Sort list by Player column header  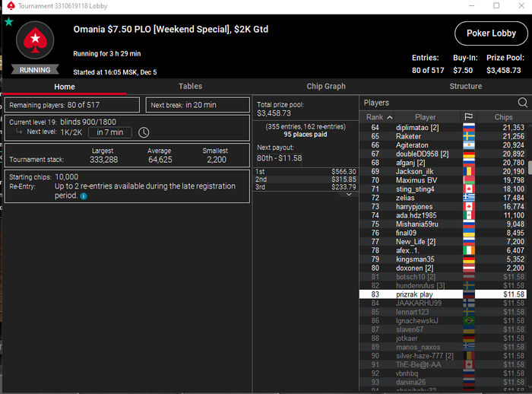(425, 117)
